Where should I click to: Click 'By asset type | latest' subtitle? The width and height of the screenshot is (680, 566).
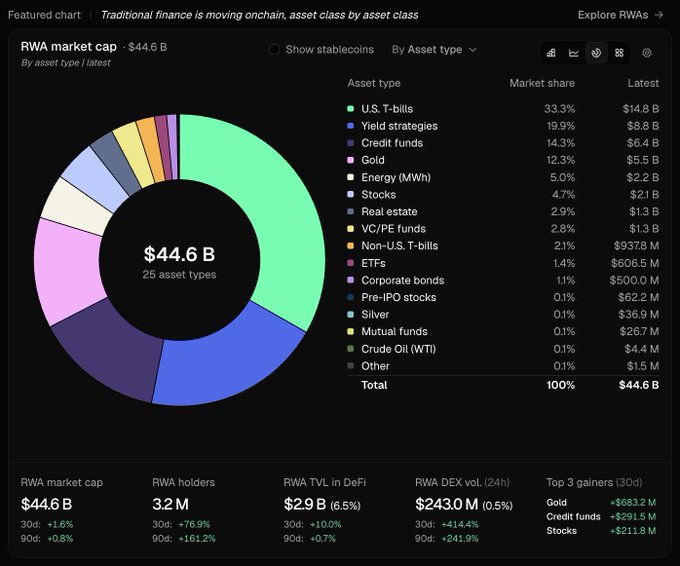[x=65, y=63]
